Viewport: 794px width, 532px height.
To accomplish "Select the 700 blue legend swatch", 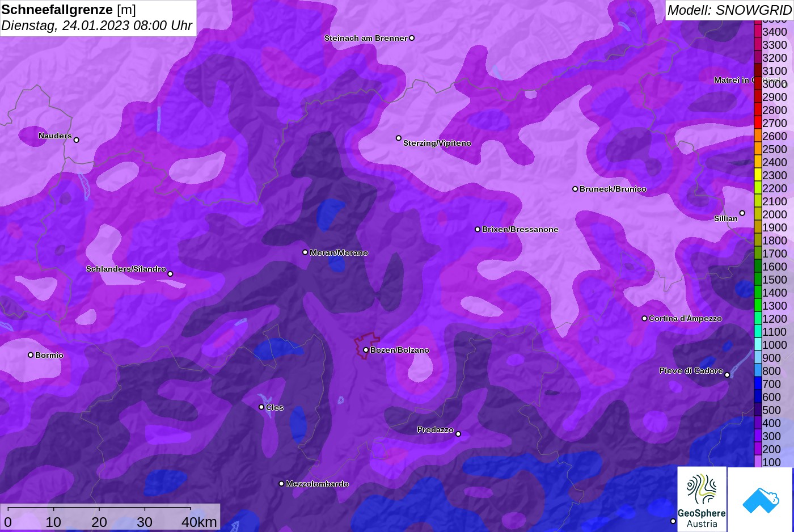I will (x=758, y=384).
